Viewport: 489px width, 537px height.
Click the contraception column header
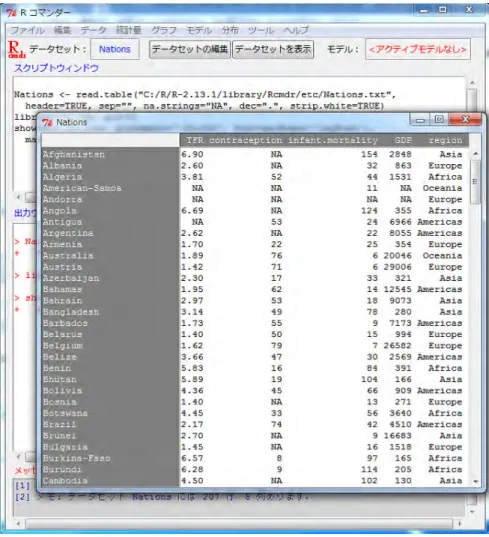click(246, 140)
